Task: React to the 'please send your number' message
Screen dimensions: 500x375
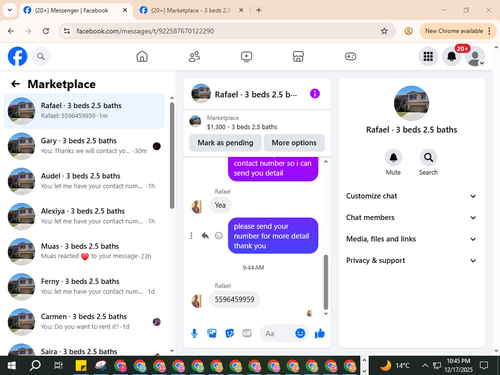Action: click(219, 236)
